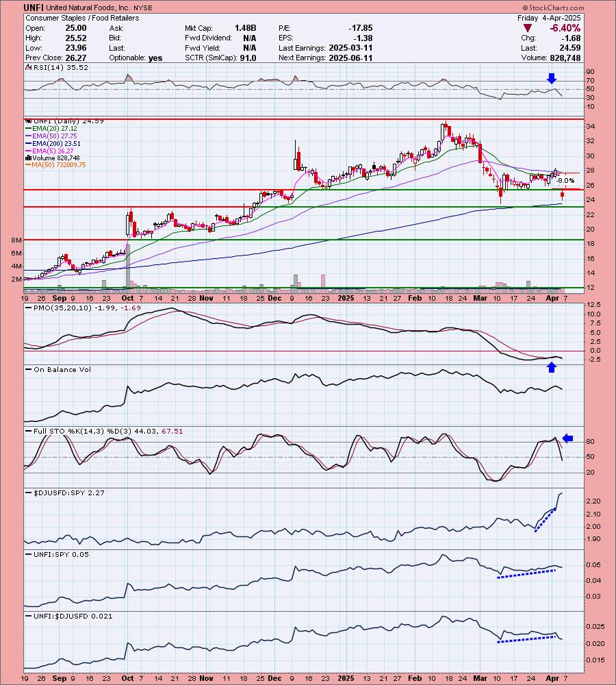Click the P/E value -17.85

(x=360, y=28)
